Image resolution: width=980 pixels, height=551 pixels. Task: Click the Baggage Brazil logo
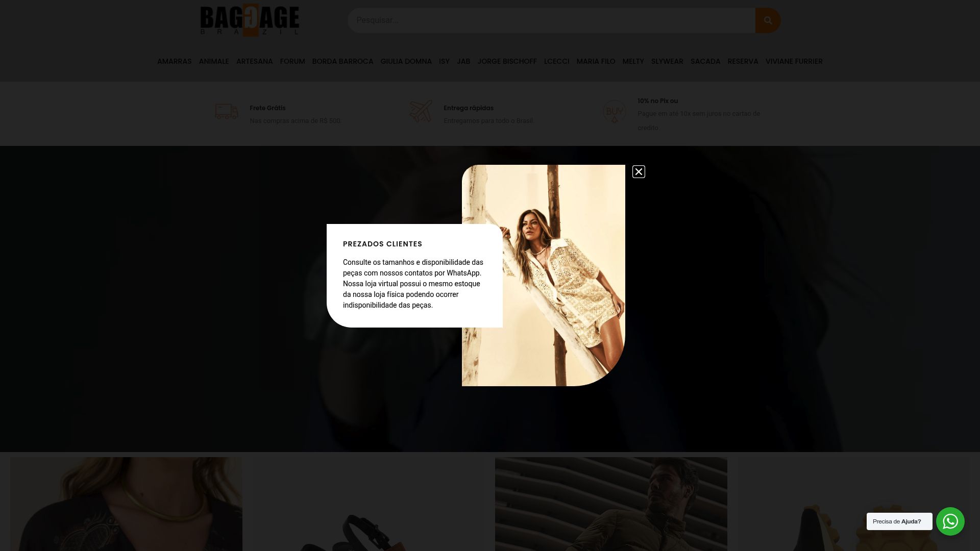[250, 20]
